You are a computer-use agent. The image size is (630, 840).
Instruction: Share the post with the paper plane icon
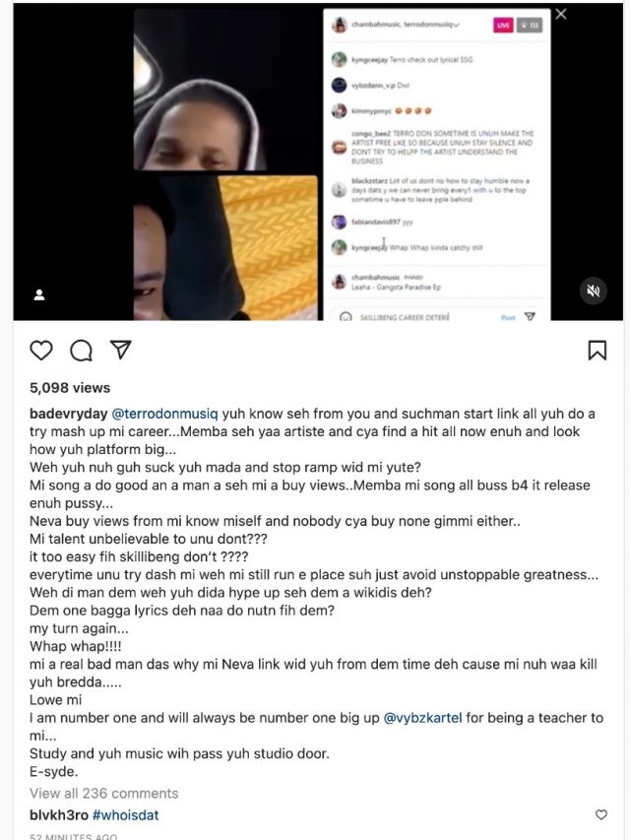pyautogui.click(x=121, y=350)
